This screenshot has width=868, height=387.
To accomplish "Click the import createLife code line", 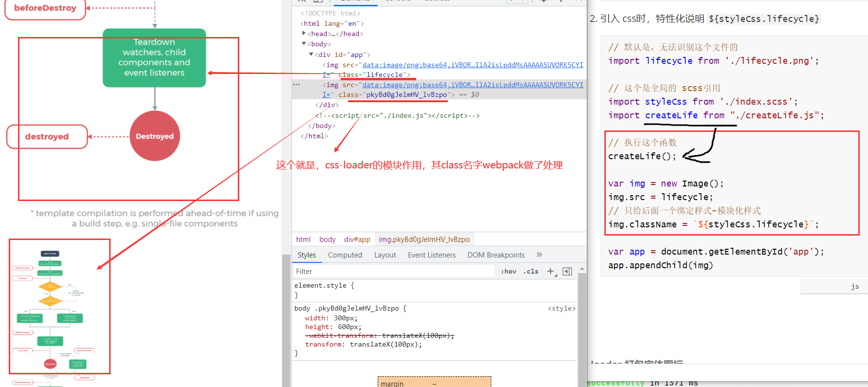I will click(x=716, y=115).
